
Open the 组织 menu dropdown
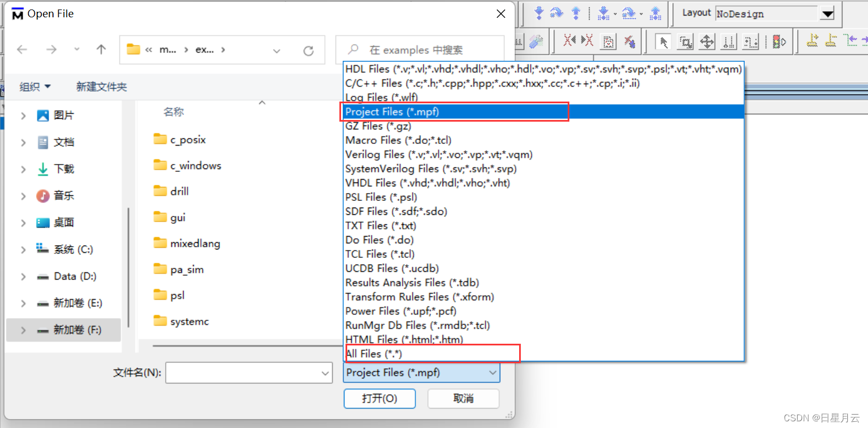(x=35, y=86)
